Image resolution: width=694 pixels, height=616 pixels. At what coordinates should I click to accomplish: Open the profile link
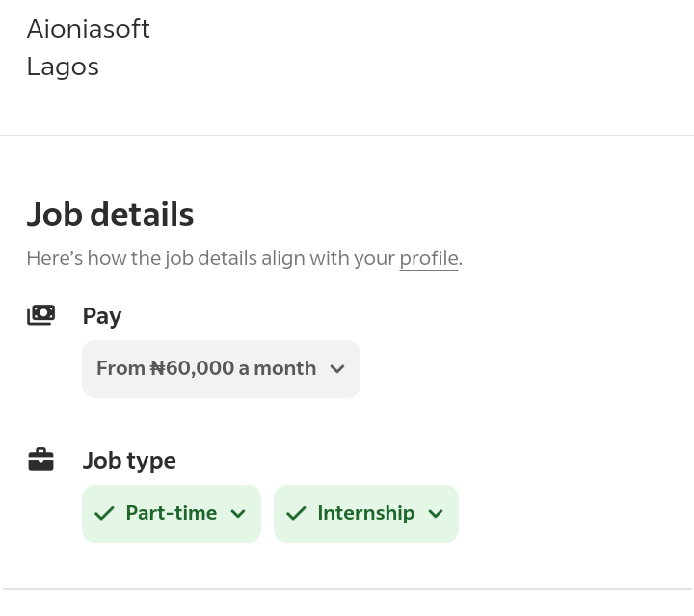pyautogui.click(x=429, y=258)
